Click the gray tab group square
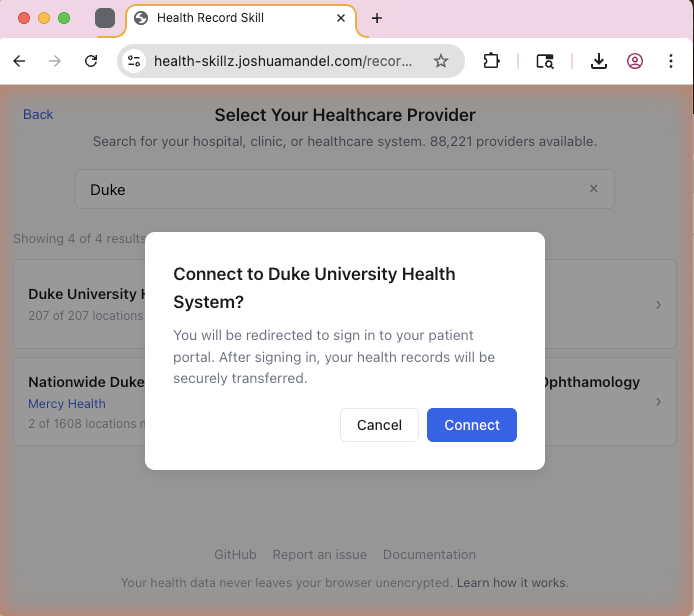Viewport: 694px width, 616px height. click(105, 18)
